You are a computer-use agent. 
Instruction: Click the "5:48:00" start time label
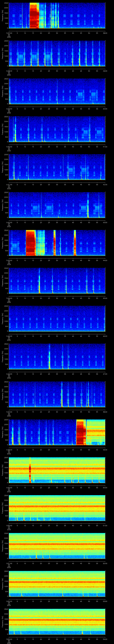coord(9,450)
